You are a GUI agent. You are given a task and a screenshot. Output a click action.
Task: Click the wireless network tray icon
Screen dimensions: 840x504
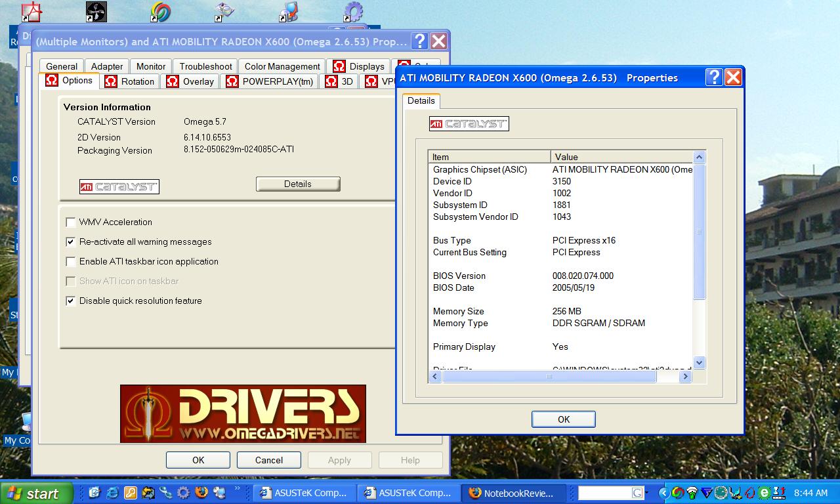[x=692, y=493]
